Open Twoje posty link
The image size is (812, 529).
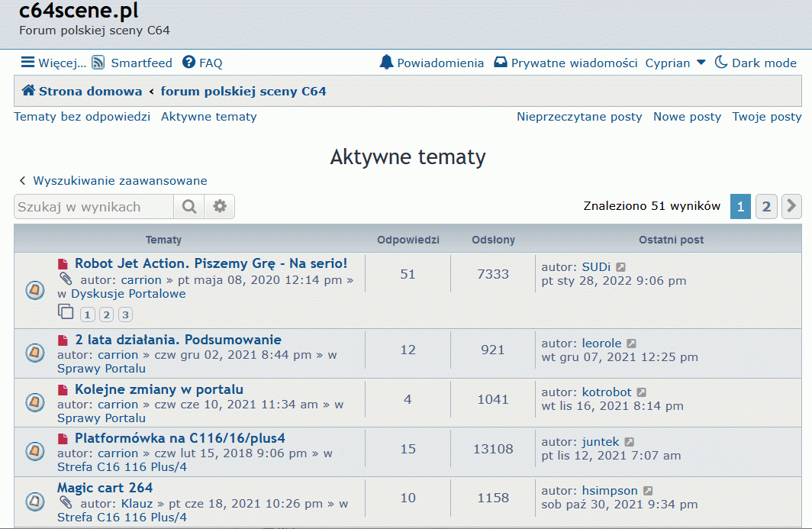tap(766, 117)
